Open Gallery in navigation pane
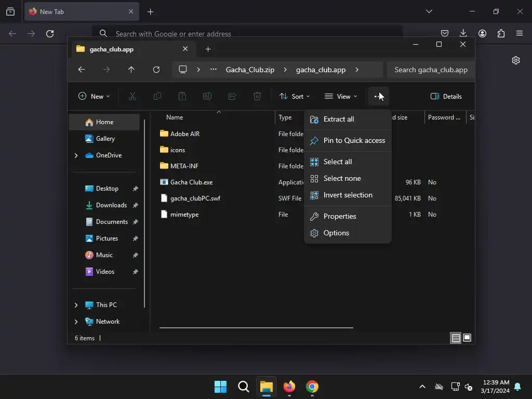 pyautogui.click(x=104, y=139)
